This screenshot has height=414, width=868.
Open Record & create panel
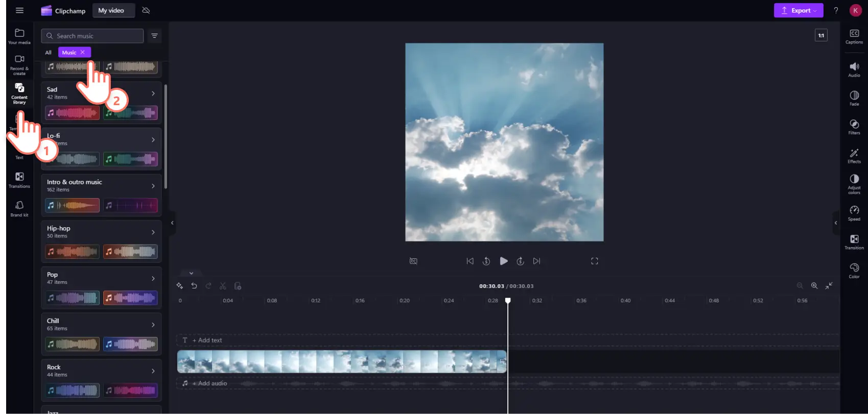19,65
